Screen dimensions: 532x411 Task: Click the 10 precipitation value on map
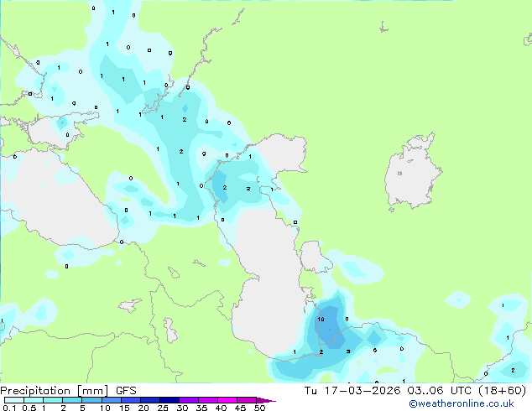coord(321,319)
